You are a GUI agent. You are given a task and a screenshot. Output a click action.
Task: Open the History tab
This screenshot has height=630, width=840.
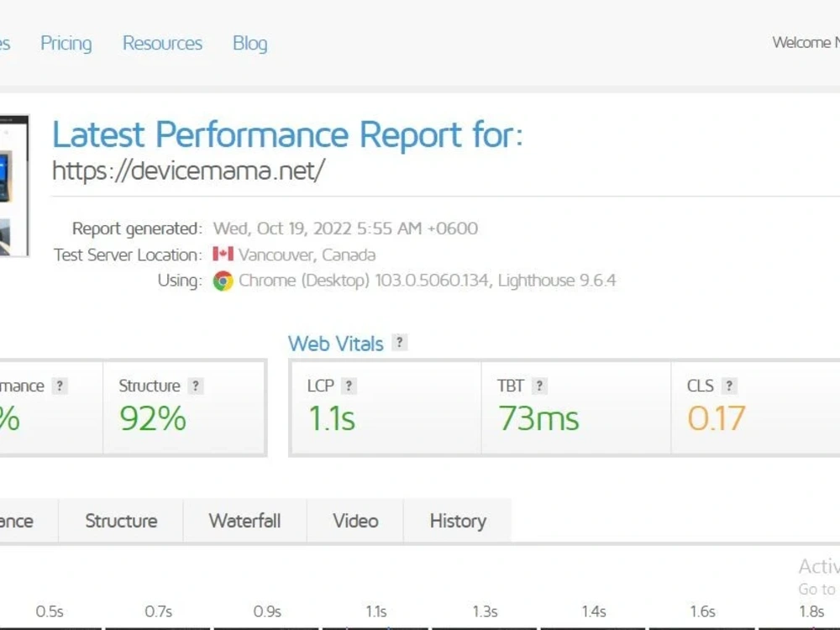[458, 521]
